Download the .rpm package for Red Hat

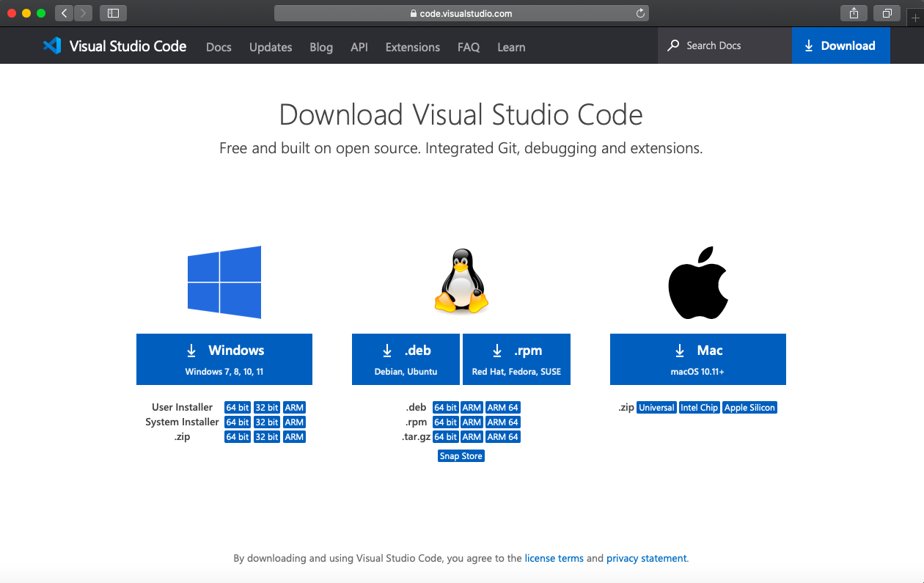click(516, 359)
